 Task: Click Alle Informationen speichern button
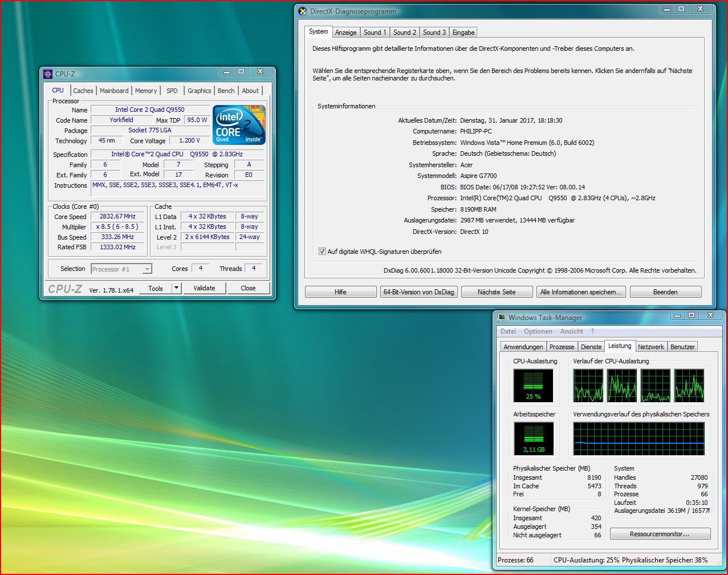point(581,291)
